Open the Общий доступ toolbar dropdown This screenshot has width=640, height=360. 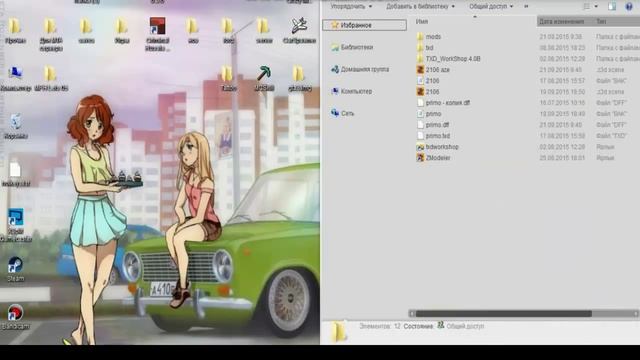click(x=491, y=6)
